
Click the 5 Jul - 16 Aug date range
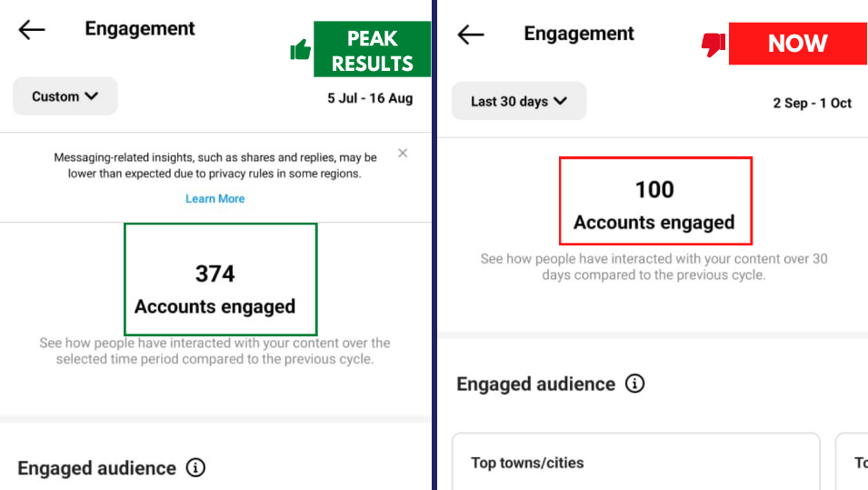pos(370,98)
